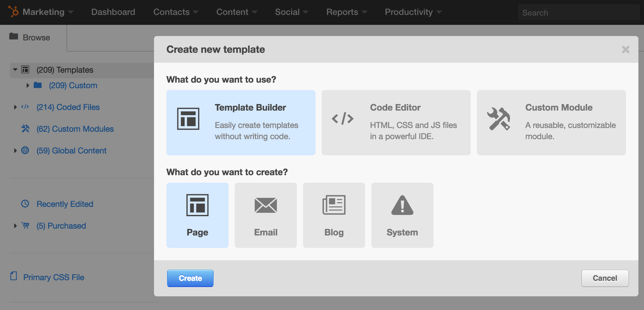Open the Primary CSS File
Screen dimensions: 644x310
[53, 277]
